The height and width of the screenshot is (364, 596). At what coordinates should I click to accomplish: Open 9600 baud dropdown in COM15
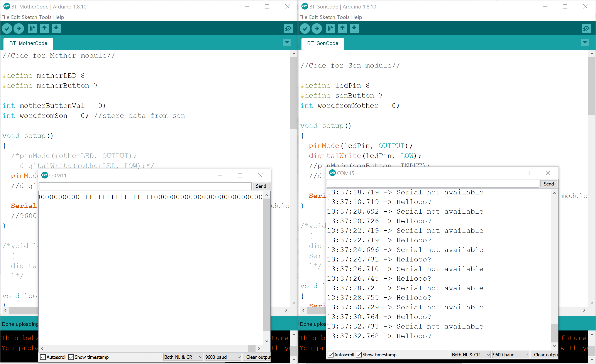click(x=510, y=355)
